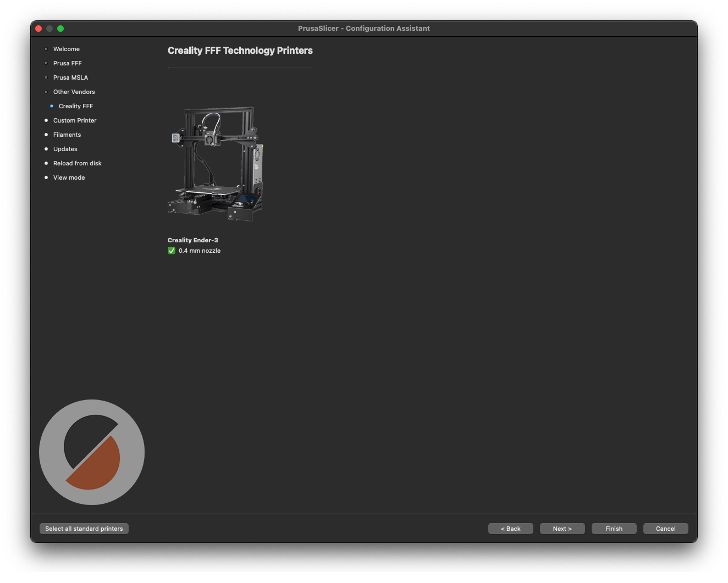Viewport: 728px width, 583px height.
Task: Go to the Welcome page
Action: (67, 49)
